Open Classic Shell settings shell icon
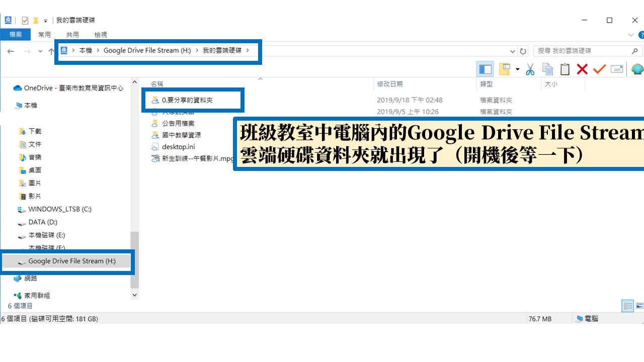 [637, 69]
